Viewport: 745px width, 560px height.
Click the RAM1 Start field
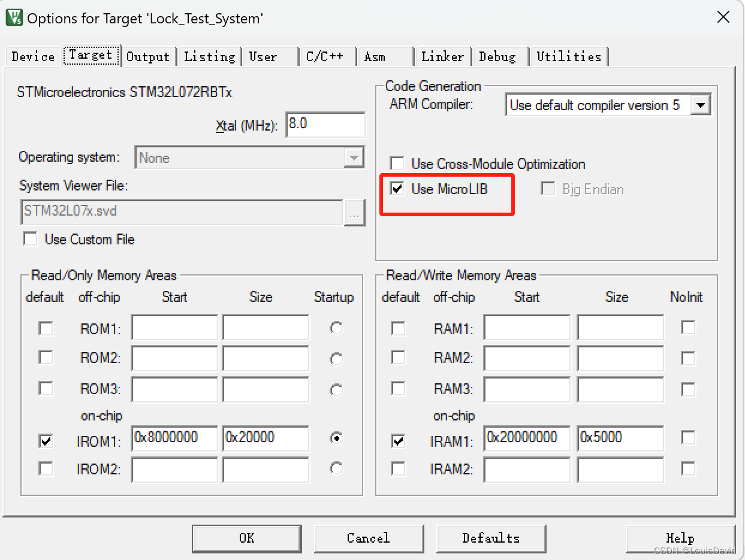(527, 328)
